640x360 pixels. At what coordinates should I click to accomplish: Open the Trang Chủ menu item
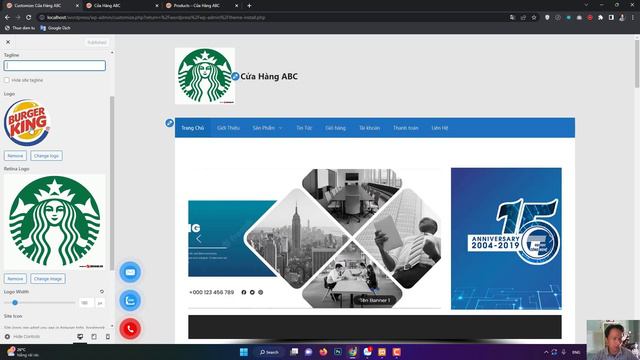(x=192, y=128)
